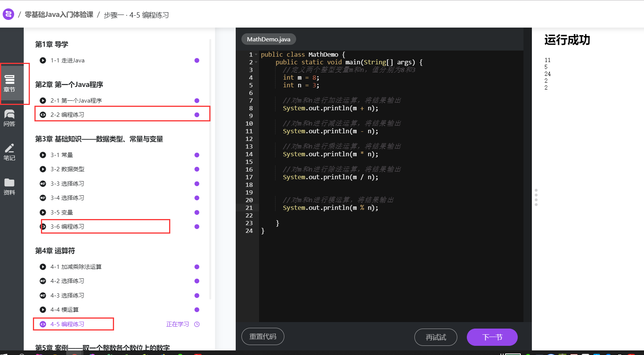
Task: Click the 第4章 运算符 chapter heading
Action: point(55,251)
